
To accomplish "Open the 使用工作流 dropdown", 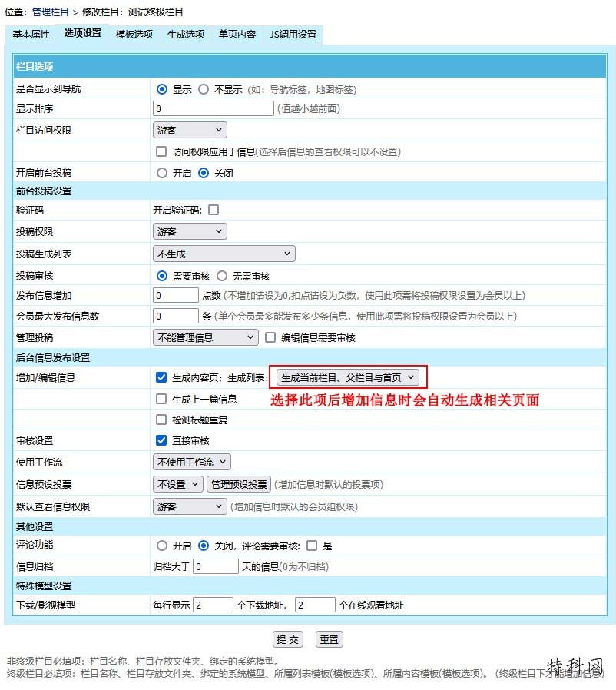I will 191,462.
